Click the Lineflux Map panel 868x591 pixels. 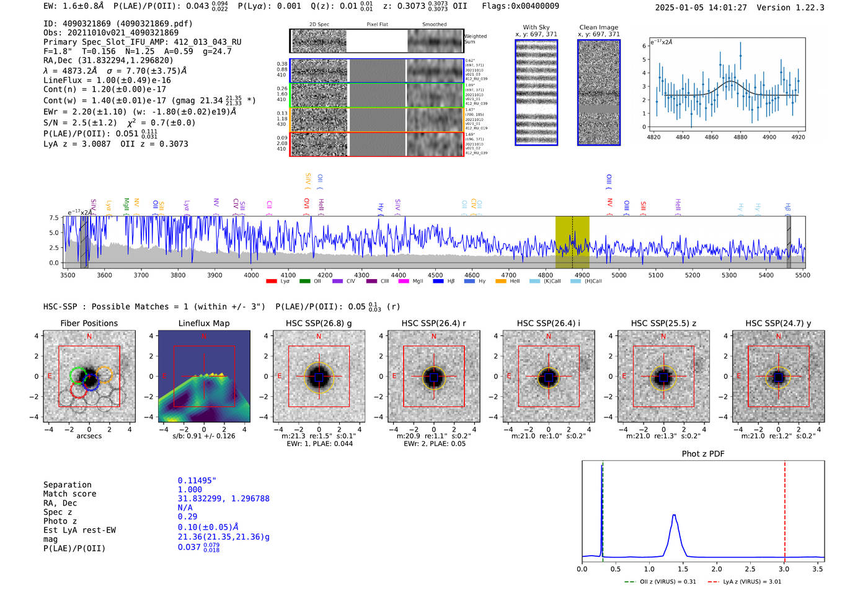coord(204,376)
